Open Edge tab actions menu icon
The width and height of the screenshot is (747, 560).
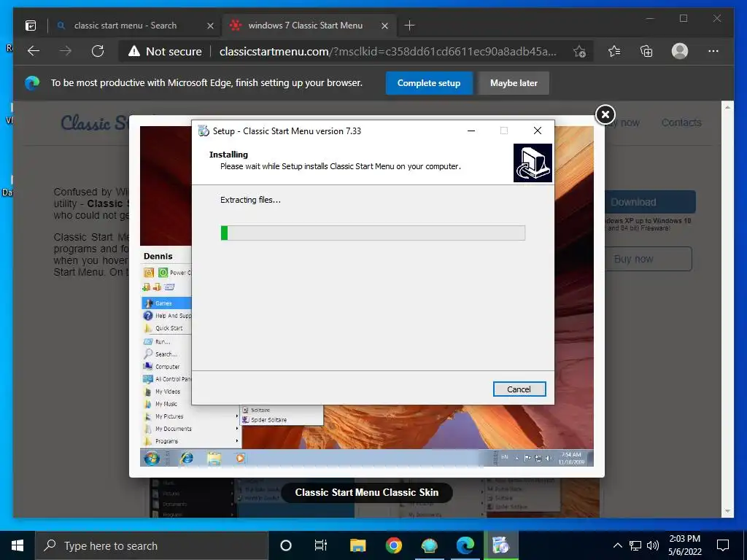click(31, 26)
